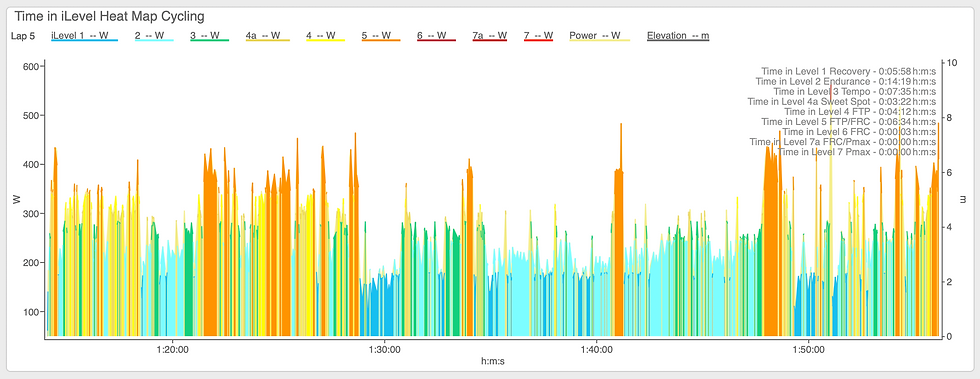
Task: Toggle the iLevel 1 W legend entry
Action: 84,36
